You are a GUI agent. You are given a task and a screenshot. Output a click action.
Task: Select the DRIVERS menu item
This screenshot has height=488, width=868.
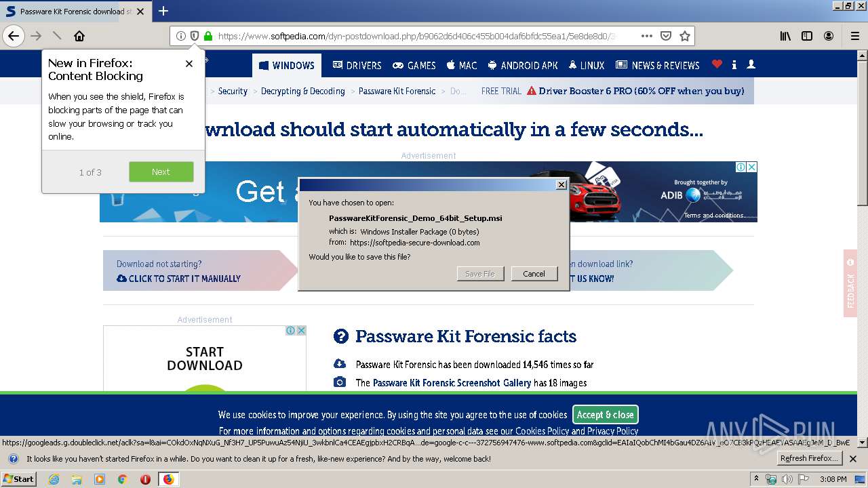(x=357, y=65)
